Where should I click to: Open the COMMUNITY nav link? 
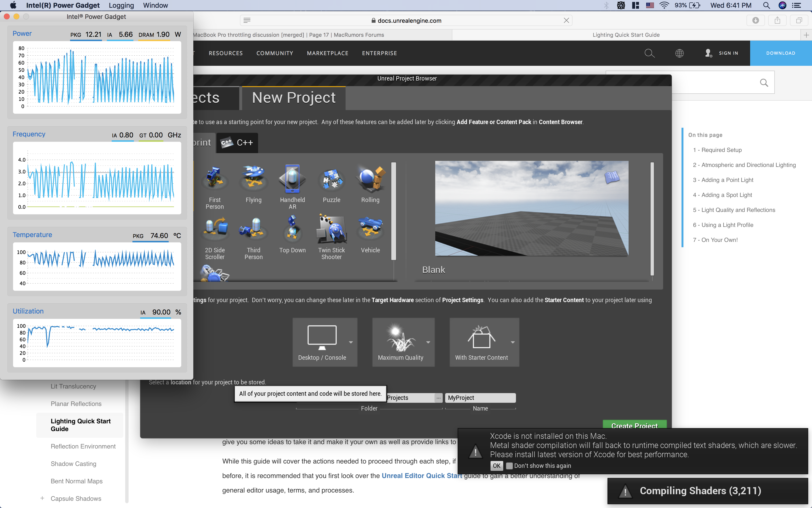pos(275,53)
